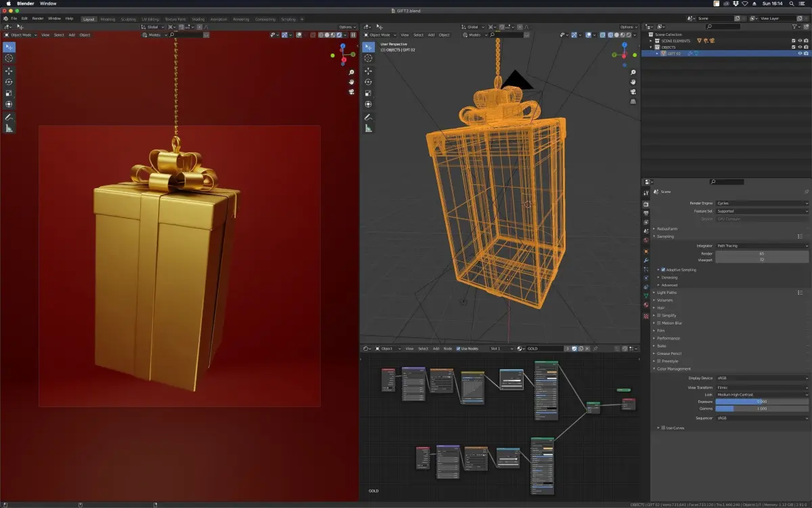Open the File menu
The image size is (812, 508).
14,18
